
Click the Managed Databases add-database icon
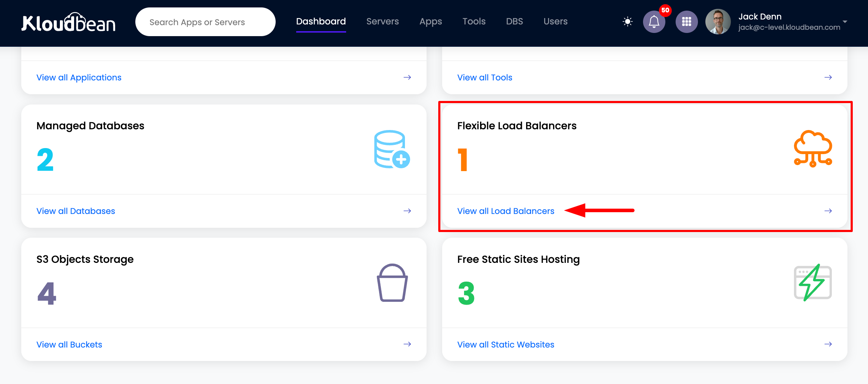point(392,149)
